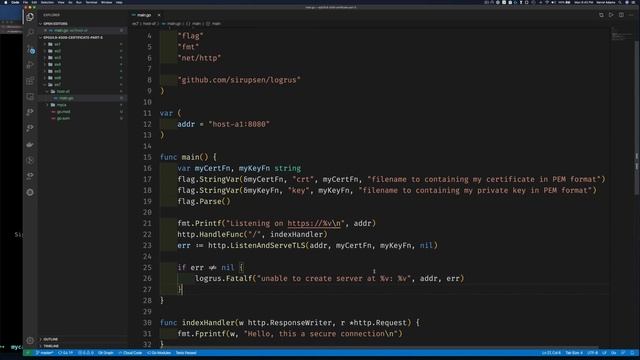The width and height of the screenshot is (640, 360).
Task: Open the Terminal menu
Action: [x=91, y=2]
